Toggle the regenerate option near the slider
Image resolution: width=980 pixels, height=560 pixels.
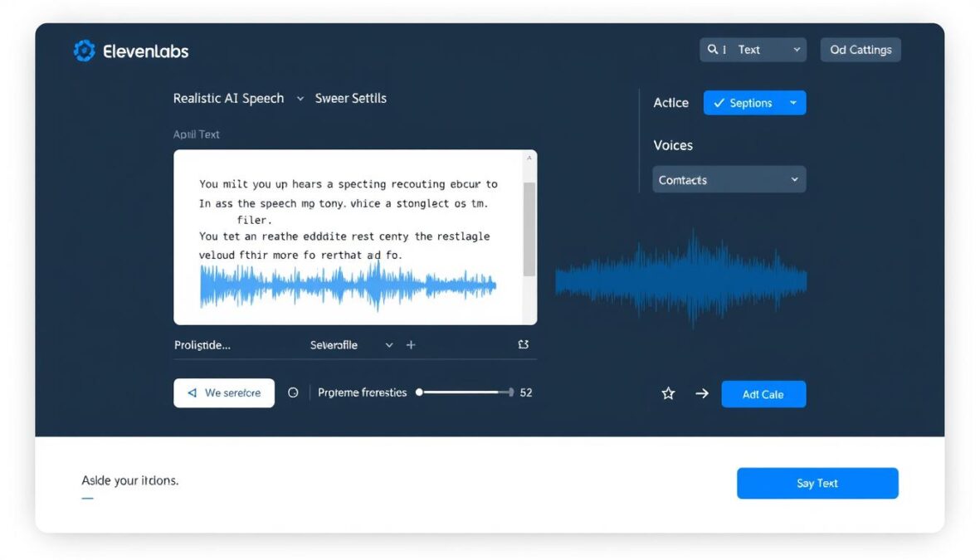pyautogui.click(x=293, y=392)
